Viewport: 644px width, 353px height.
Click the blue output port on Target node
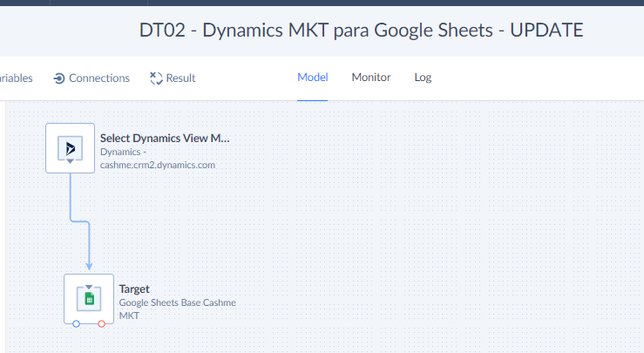pyautogui.click(x=76, y=324)
